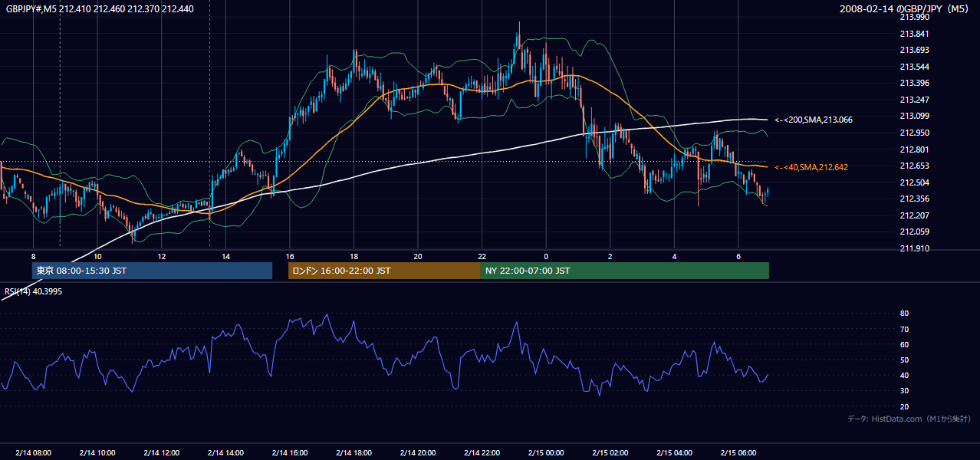Click hour label 18 under price chart
Screen dimensions: 980x460
[354, 255]
